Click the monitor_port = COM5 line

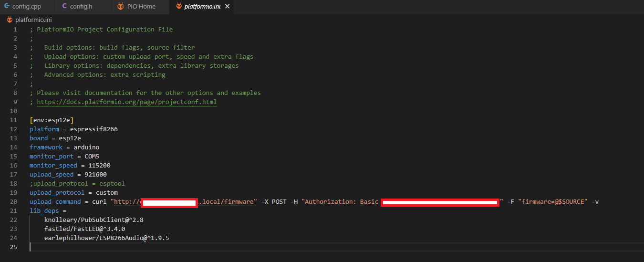pos(64,157)
